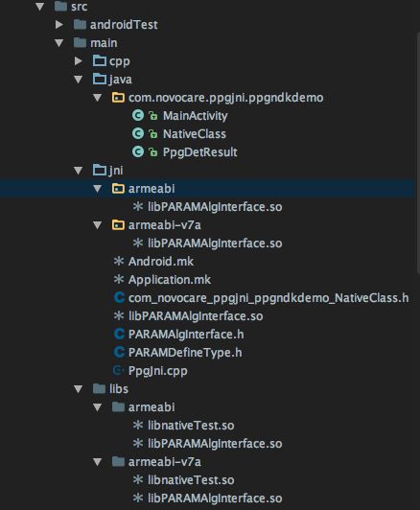Collapse the jni folder
The image size is (420, 510).
click(78, 170)
